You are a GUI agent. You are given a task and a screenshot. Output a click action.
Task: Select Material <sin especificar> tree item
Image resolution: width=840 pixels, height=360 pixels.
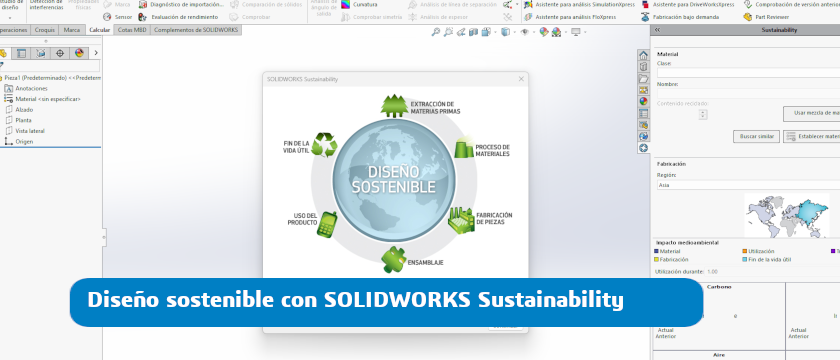point(42,99)
